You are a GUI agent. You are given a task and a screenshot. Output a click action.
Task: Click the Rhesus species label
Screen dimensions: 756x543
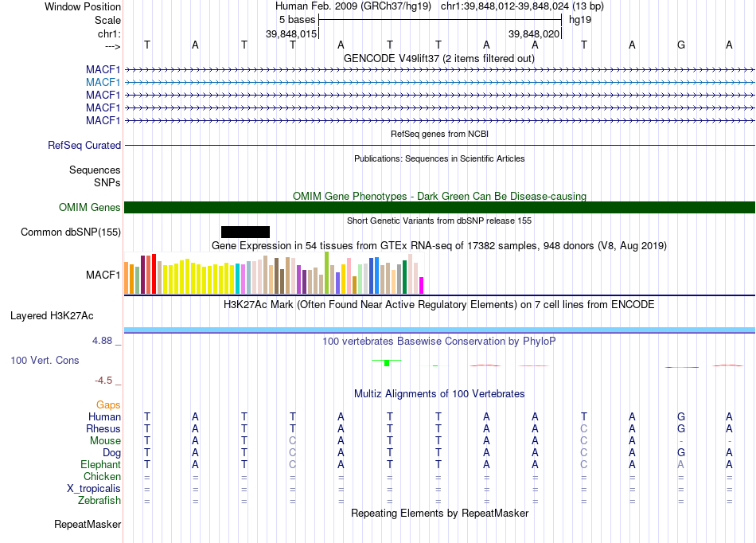pos(103,428)
